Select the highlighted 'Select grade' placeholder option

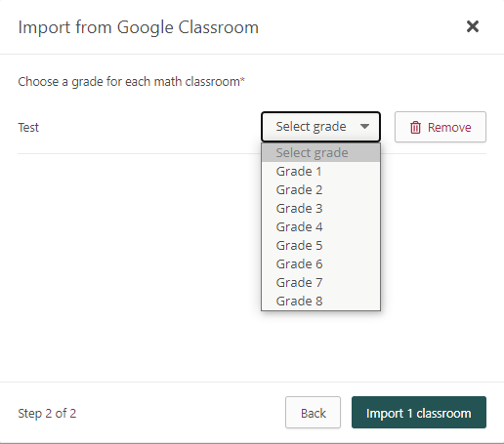click(x=320, y=153)
